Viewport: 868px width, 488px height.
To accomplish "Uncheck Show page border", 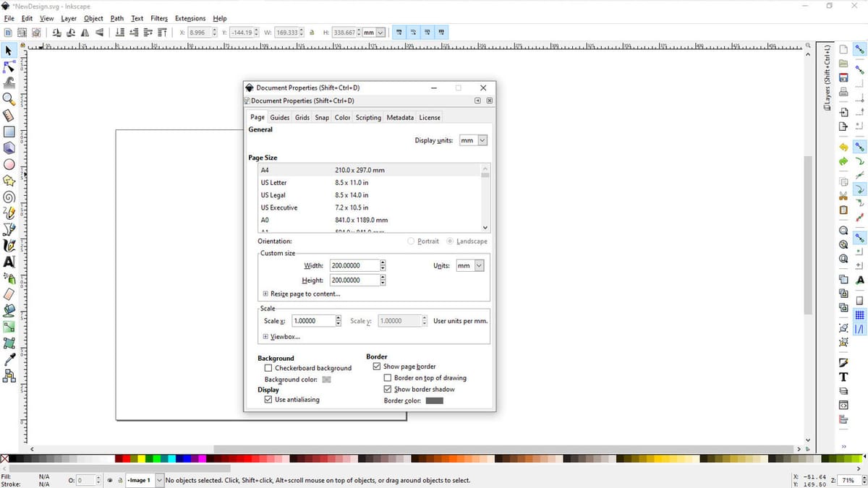I will point(377,367).
